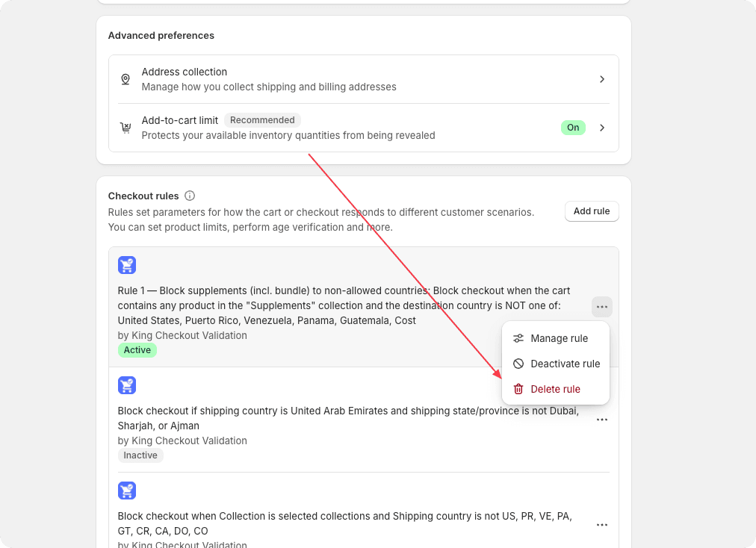Click the Collection shipping country rule app icon

pyautogui.click(x=127, y=491)
